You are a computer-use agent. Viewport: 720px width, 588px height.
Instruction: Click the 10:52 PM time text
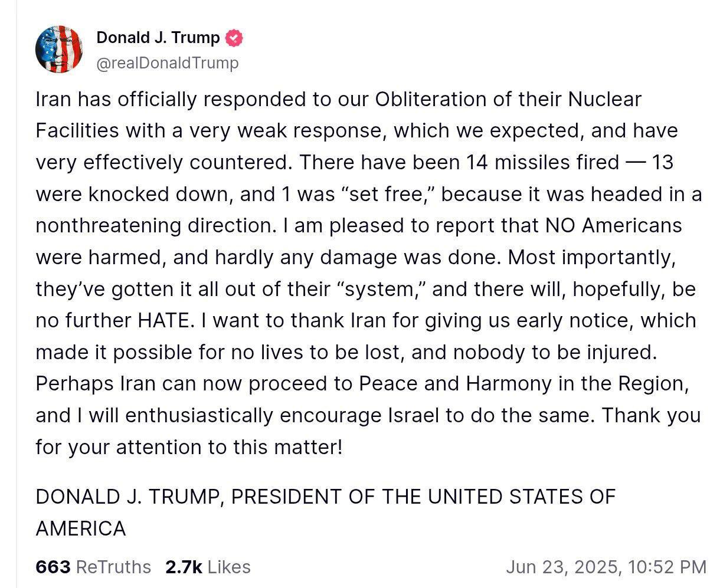click(667, 567)
